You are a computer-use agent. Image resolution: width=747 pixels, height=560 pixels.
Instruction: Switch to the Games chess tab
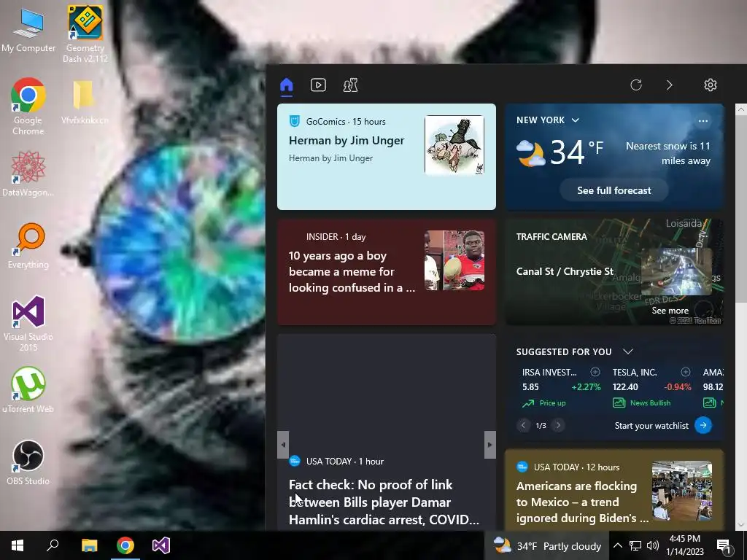click(x=351, y=85)
